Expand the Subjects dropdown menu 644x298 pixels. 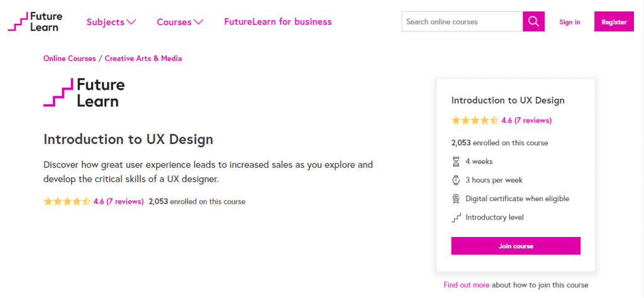pos(111,22)
